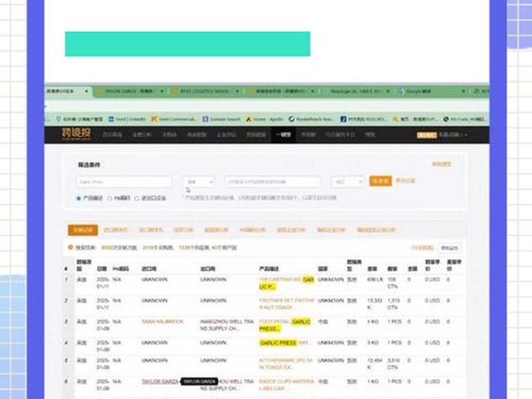Open the FOOT PEDAL GARLIC PRESS description
Viewport: 532px width, 399px height.
pyautogui.click(x=285, y=325)
